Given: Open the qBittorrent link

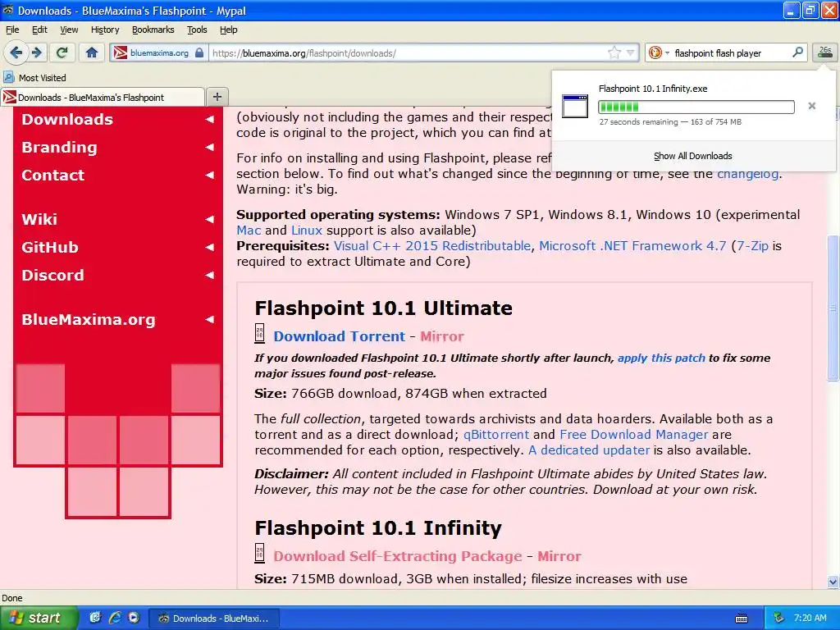Looking at the screenshot, I should pos(496,435).
